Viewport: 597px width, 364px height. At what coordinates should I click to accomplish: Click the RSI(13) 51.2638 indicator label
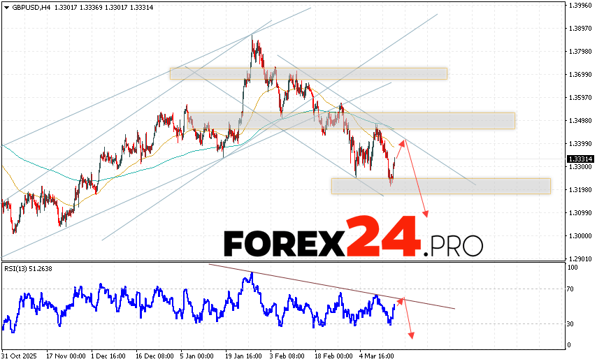pyautogui.click(x=28, y=268)
